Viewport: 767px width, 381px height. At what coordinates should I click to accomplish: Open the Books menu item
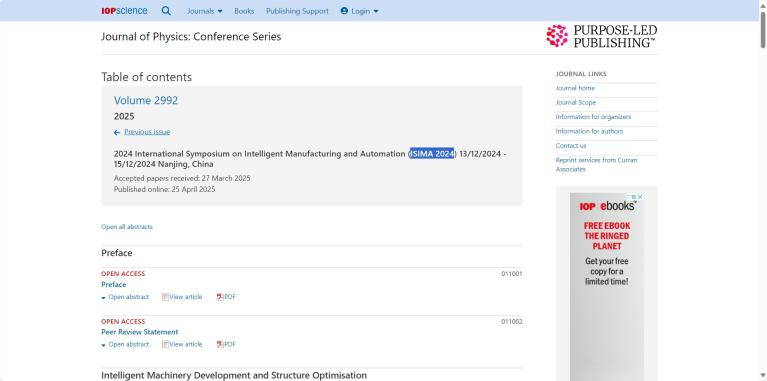pos(244,11)
